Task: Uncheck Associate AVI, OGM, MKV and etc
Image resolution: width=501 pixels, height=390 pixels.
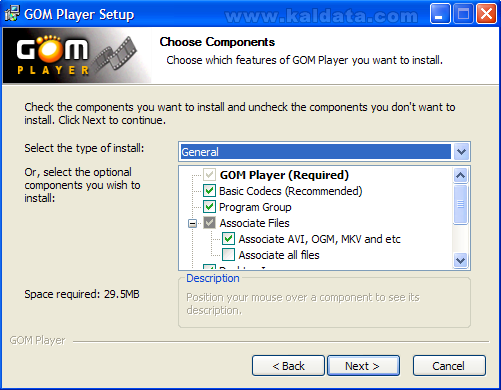Action: (x=229, y=239)
